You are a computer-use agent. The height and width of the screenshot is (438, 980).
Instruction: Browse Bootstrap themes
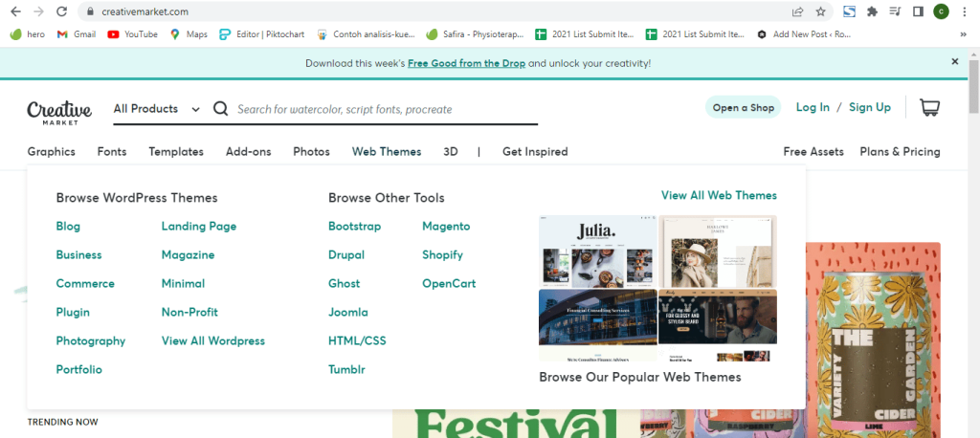click(354, 227)
